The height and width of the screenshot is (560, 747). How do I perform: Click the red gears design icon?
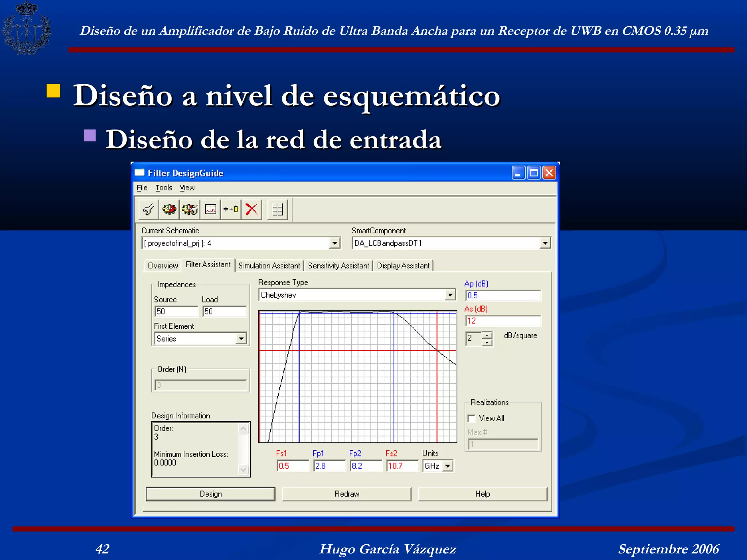[x=169, y=210]
